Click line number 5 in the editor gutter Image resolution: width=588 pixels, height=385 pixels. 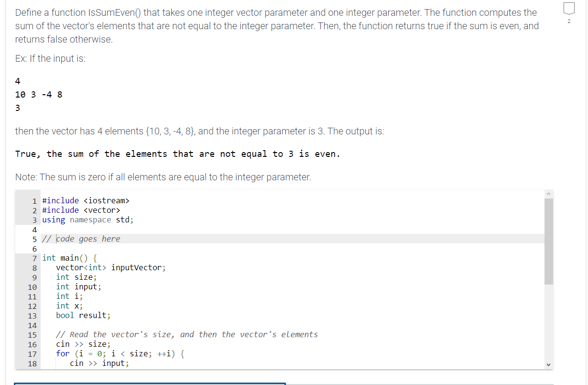point(34,239)
